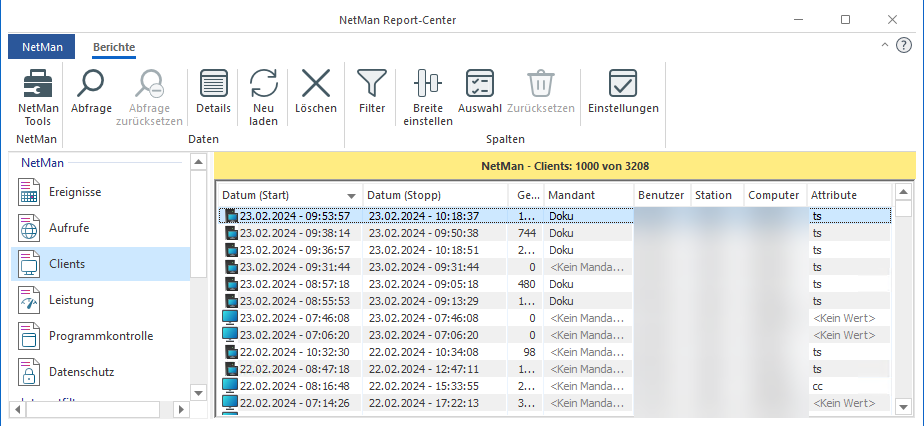Click the value 480 in Ge… column

(527, 284)
